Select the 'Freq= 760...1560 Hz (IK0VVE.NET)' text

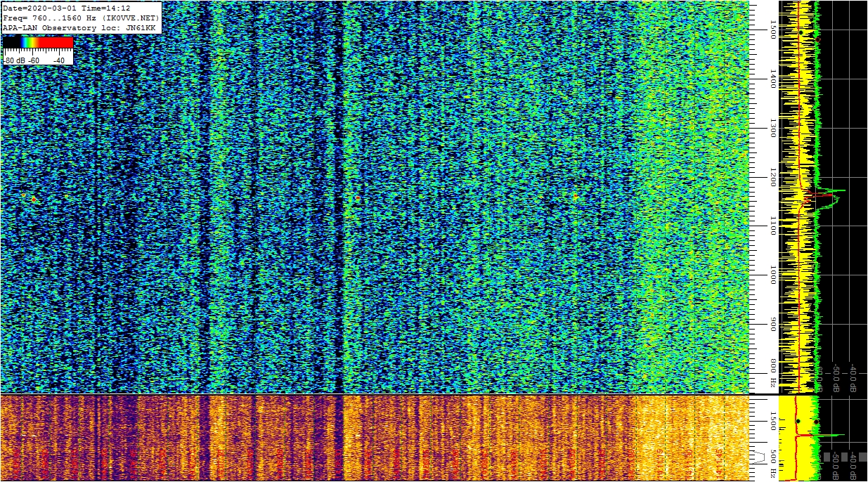pyautogui.click(x=82, y=18)
